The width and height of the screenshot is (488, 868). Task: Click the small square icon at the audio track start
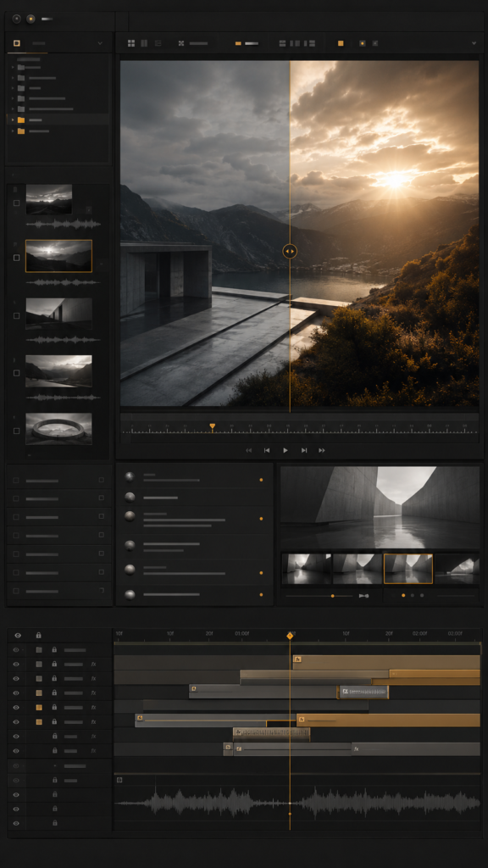(x=119, y=780)
